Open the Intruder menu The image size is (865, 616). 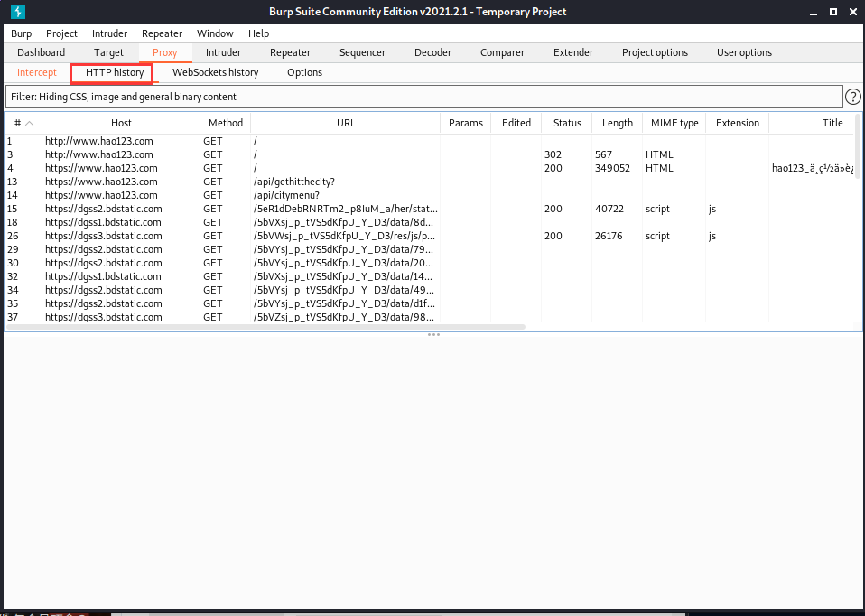[x=109, y=33]
